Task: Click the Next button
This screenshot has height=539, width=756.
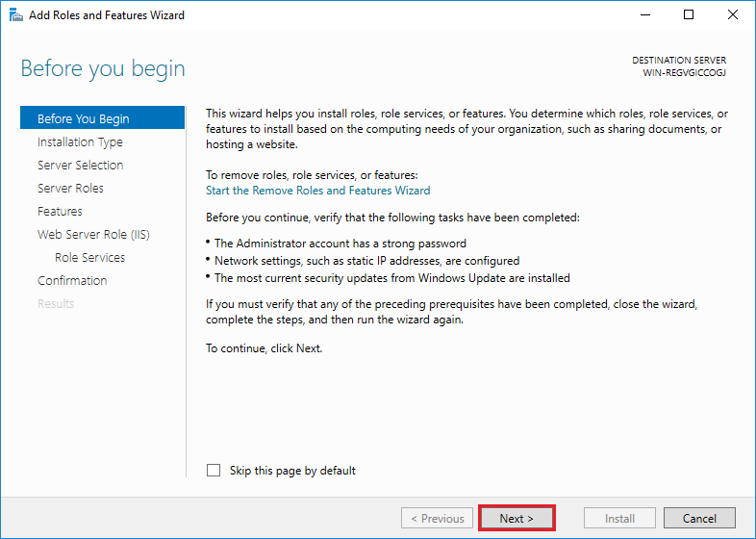Action: pyautogui.click(x=517, y=519)
